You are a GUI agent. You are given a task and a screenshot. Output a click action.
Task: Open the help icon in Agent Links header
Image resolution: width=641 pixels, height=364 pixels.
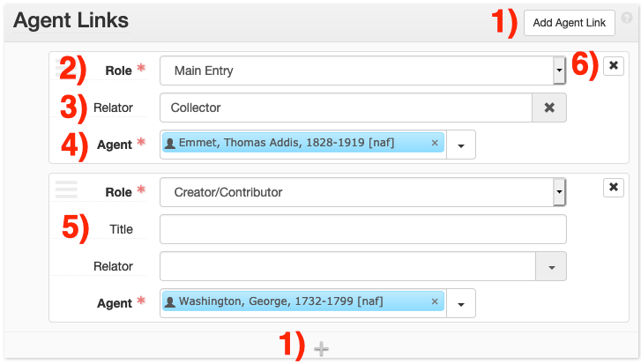pyautogui.click(x=627, y=18)
